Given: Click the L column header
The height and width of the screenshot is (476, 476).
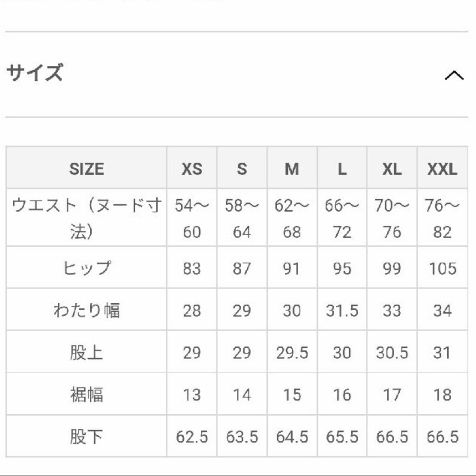Looking at the screenshot, I should 342,169.
